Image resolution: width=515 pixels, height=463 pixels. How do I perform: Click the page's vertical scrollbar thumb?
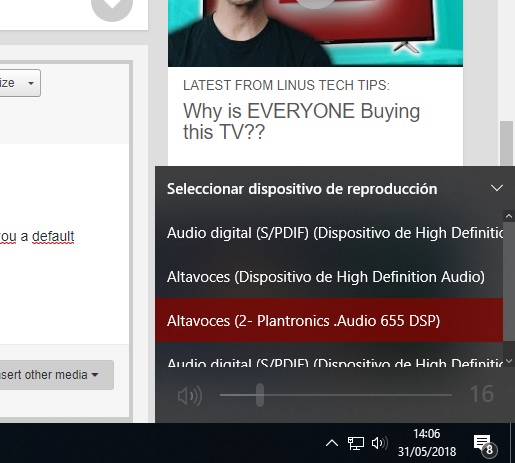pyautogui.click(x=506, y=143)
